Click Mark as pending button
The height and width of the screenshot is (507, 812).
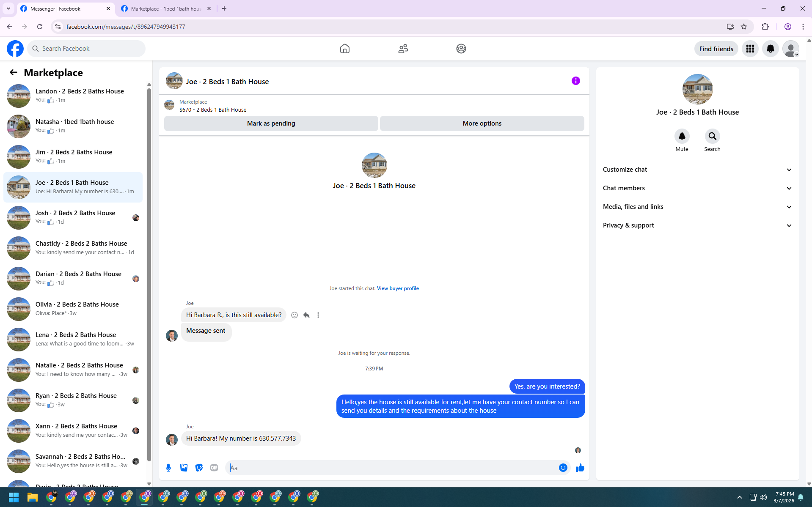271,123
